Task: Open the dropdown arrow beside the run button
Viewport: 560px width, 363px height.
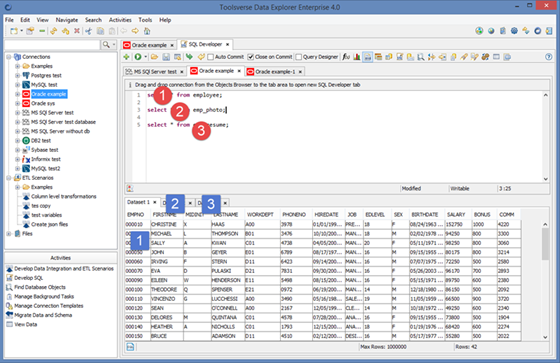Action: tap(145, 57)
